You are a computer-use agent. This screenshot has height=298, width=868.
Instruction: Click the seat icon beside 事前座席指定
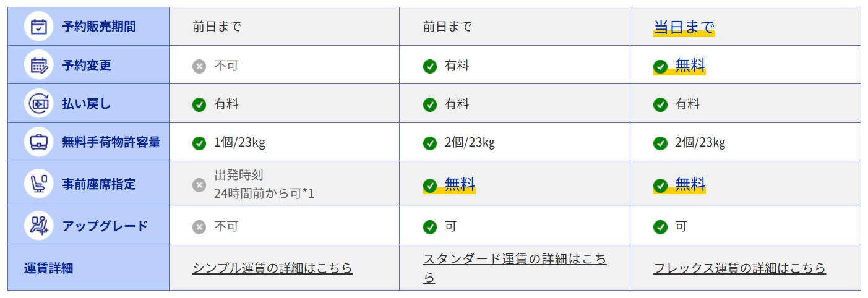click(x=39, y=184)
